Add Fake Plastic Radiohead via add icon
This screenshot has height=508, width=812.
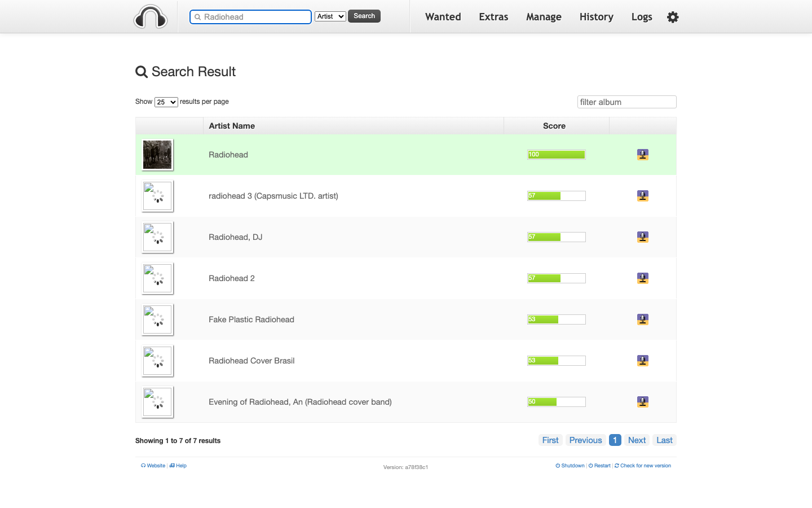coord(643,319)
